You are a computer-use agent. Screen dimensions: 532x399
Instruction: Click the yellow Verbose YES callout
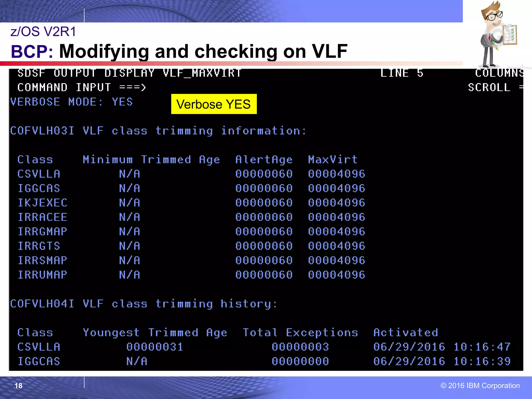pos(214,104)
